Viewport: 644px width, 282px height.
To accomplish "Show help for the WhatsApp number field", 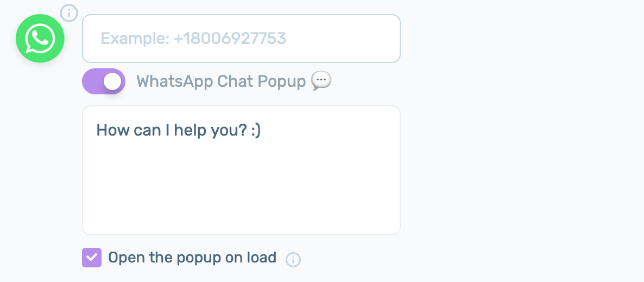I will 68,13.
